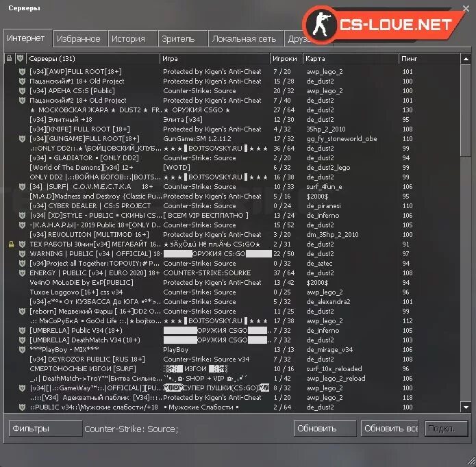The image size is (476, 467).
Task: Sort by the Игра column header
Action: (214, 59)
